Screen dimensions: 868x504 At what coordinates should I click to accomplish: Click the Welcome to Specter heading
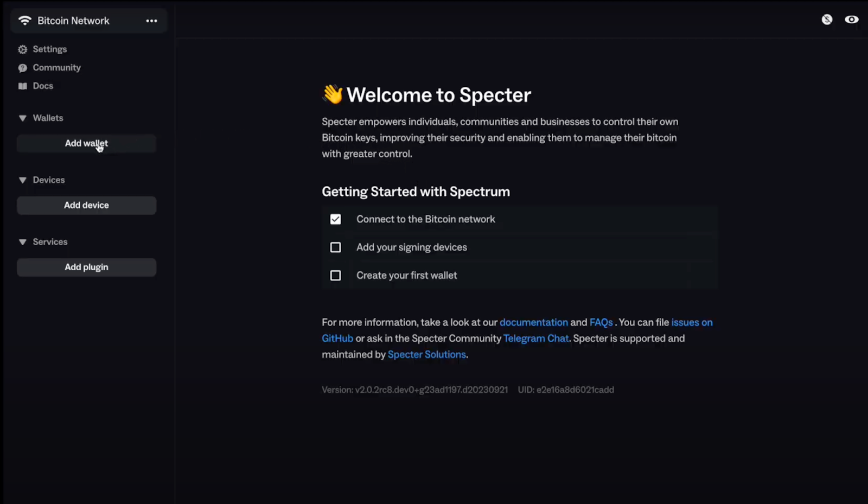[x=439, y=95]
